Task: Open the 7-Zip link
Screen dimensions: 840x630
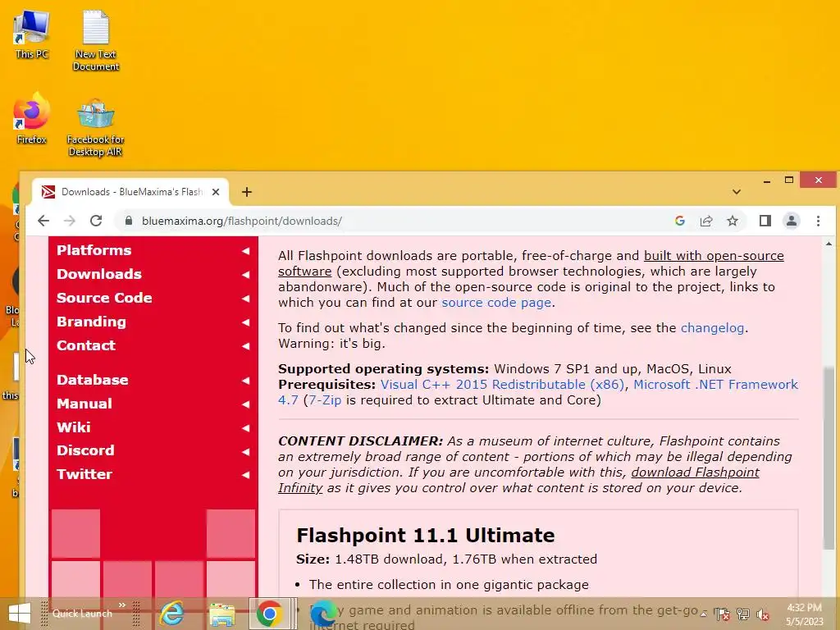Action: tap(325, 400)
